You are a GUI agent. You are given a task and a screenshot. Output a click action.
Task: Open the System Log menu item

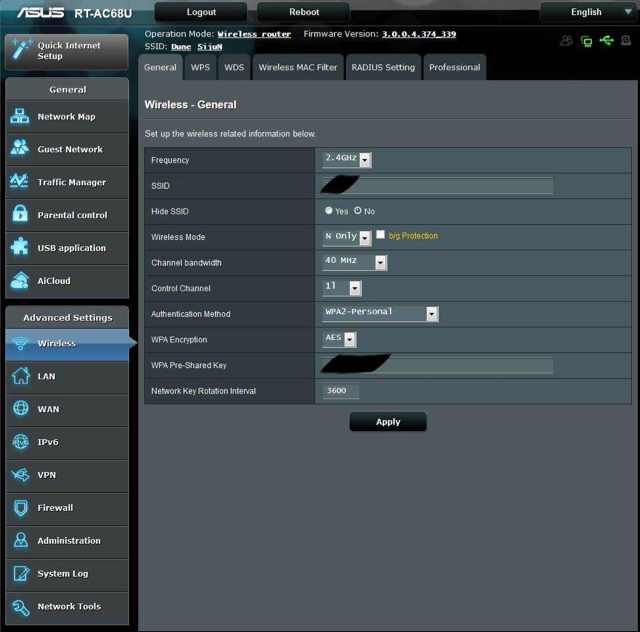click(67, 574)
